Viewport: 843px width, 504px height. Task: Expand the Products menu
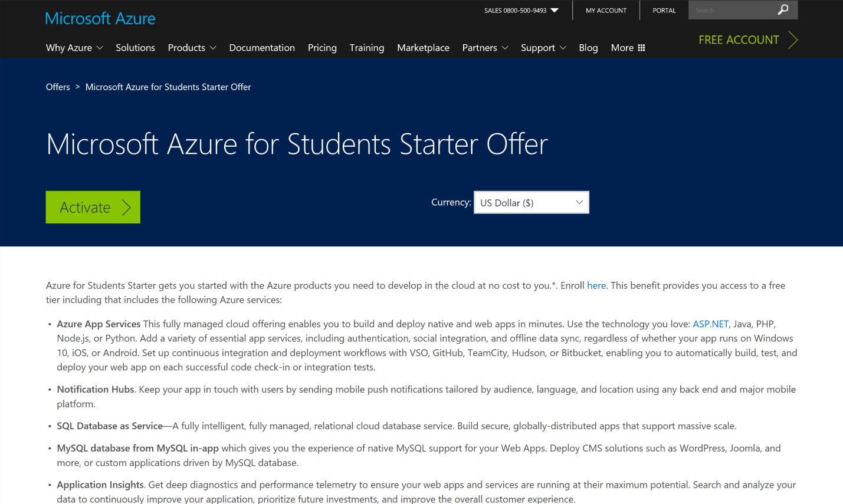(192, 48)
